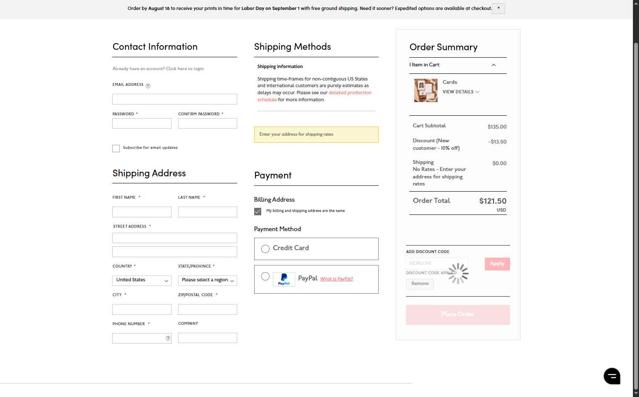Click the phone number help icon

pyautogui.click(x=167, y=338)
